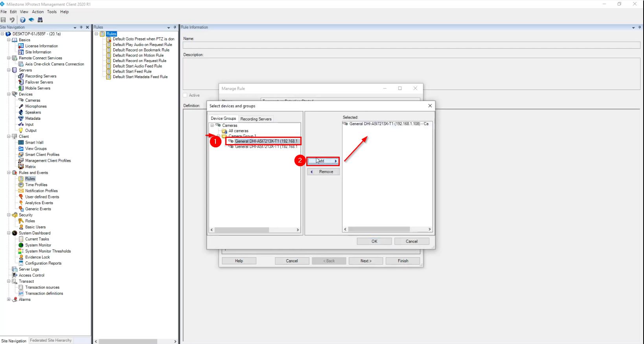Click Cancel in Select devices and groups dialog
The height and width of the screenshot is (344, 644).
(x=412, y=242)
